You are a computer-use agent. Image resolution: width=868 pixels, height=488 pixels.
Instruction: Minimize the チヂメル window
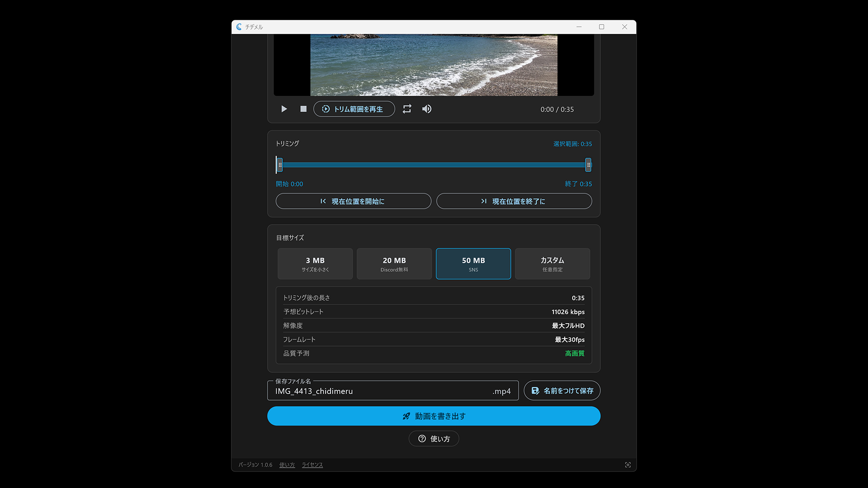(579, 27)
